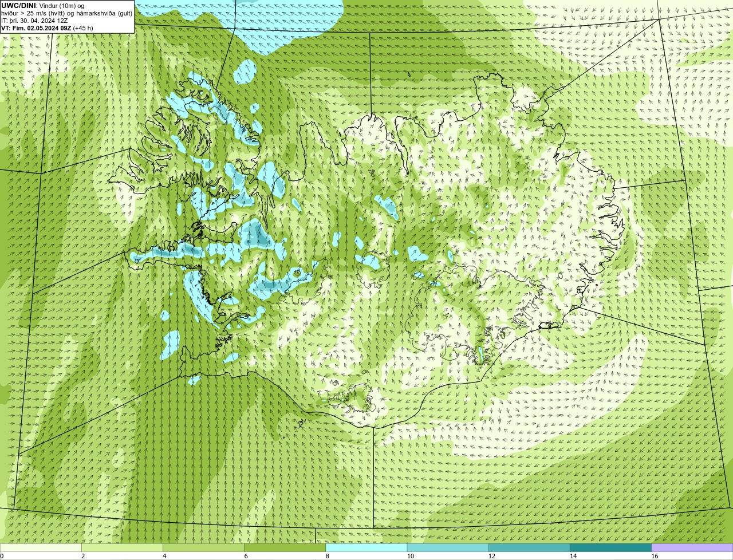Click the 12–14 m/s teal legend swatch

click(529, 547)
